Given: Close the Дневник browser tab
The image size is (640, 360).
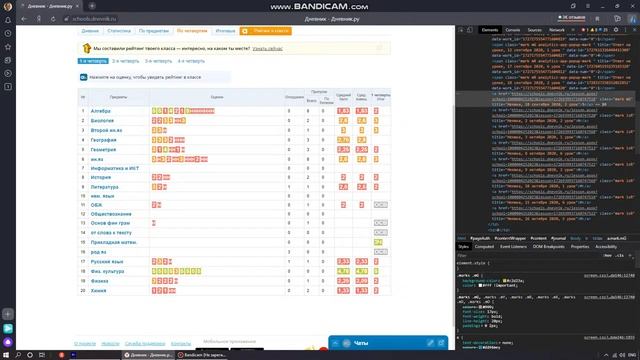Looking at the screenshot, I should (x=78, y=6).
